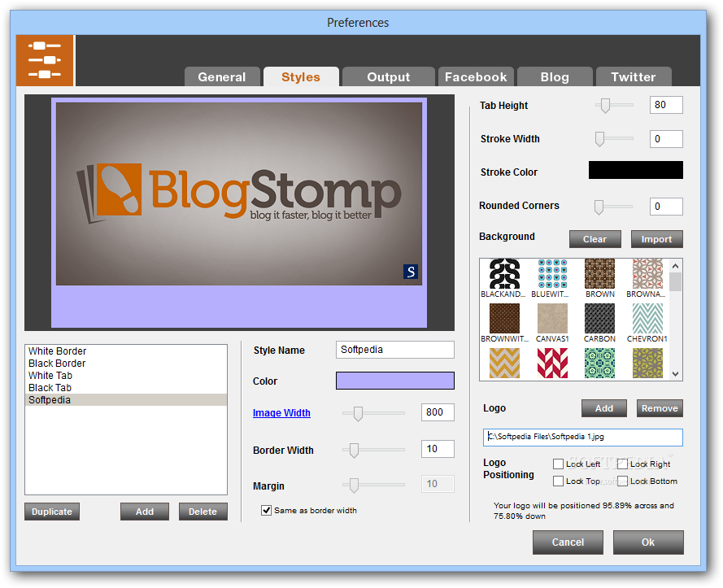Open the General tab

(x=222, y=76)
